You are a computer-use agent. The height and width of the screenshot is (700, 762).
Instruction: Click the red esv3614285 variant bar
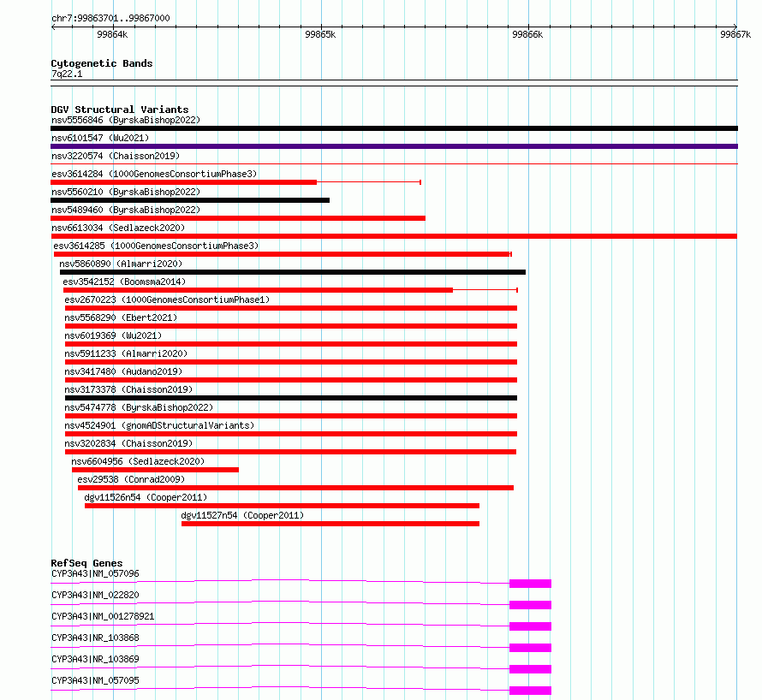(x=282, y=254)
